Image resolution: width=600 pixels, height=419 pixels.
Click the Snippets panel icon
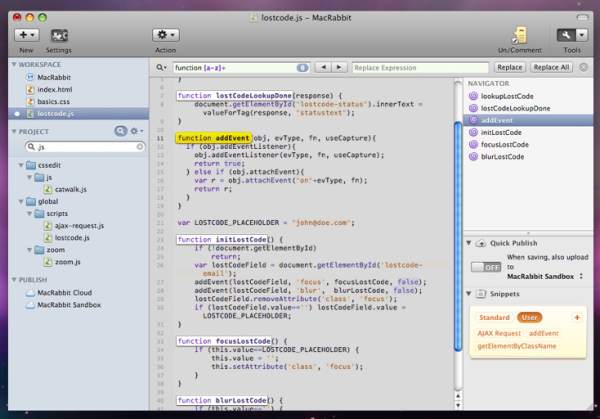(x=481, y=294)
